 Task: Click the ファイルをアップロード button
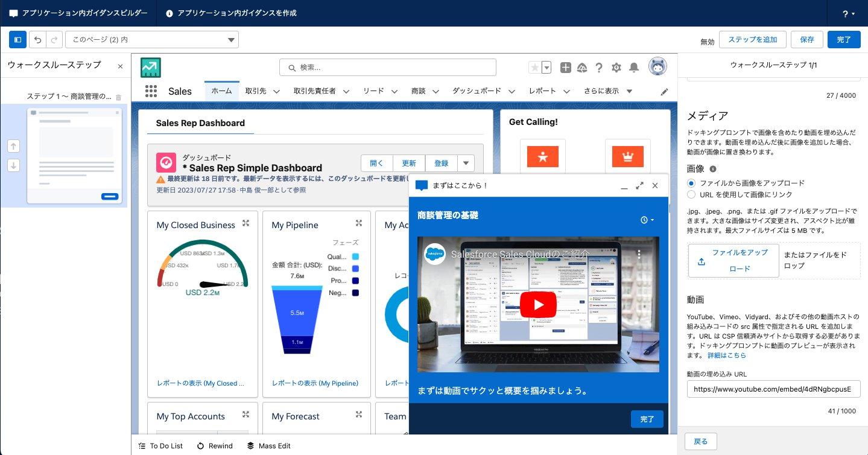[x=733, y=261]
